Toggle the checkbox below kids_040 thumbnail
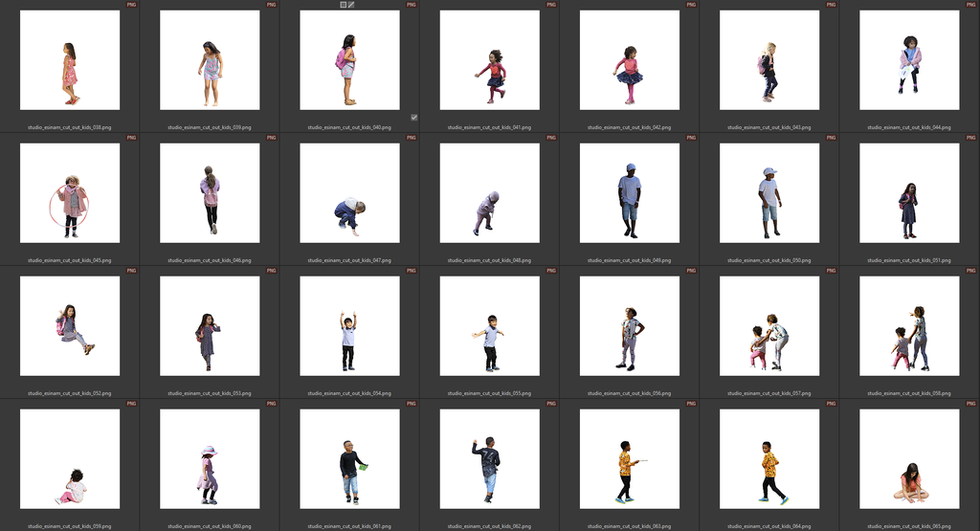The height and width of the screenshot is (531, 980). (x=413, y=117)
